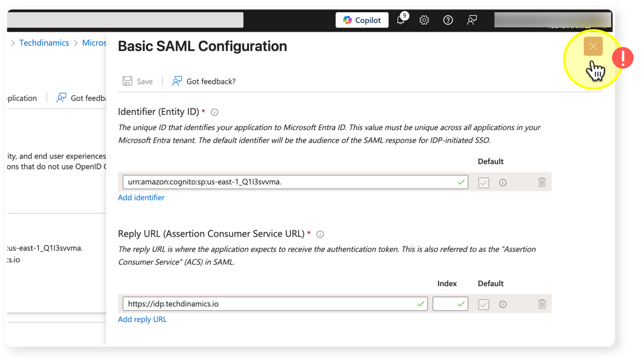Open Copilot from the top bar
This screenshot has height=362, width=644.
[362, 20]
